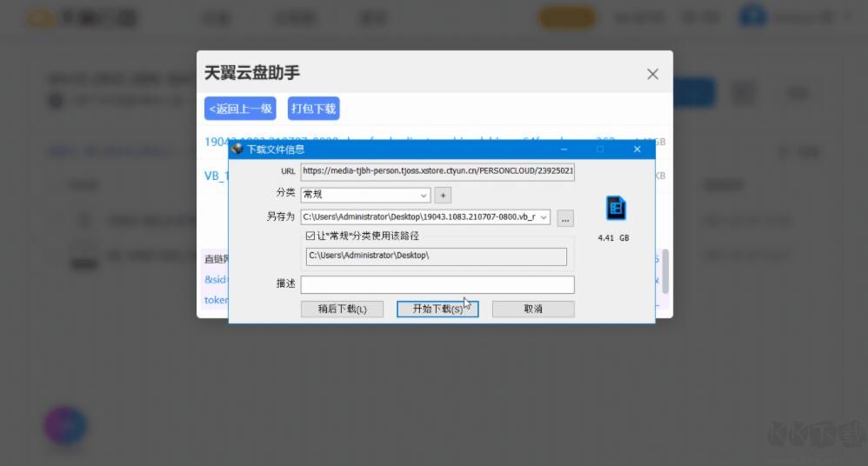Click the floating purple circle assistant icon
The width and height of the screenshot is (868, 466).
click(x=66, y=426)
